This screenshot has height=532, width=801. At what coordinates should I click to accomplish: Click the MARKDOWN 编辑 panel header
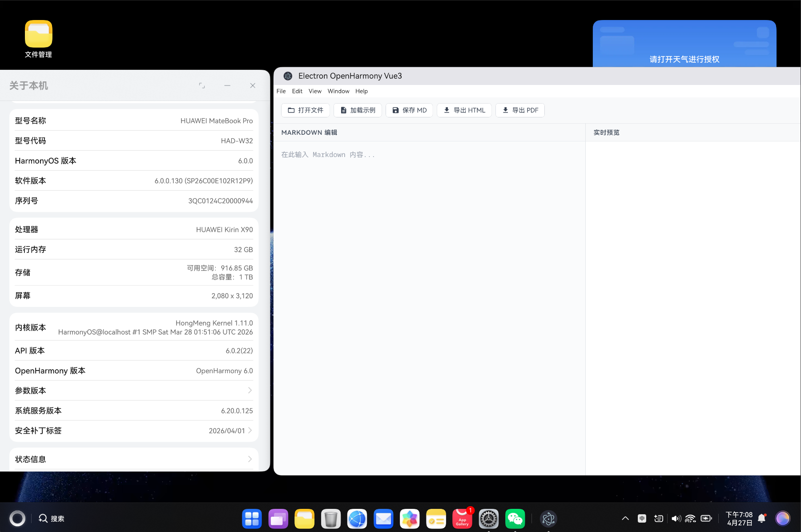click(310, 133)
